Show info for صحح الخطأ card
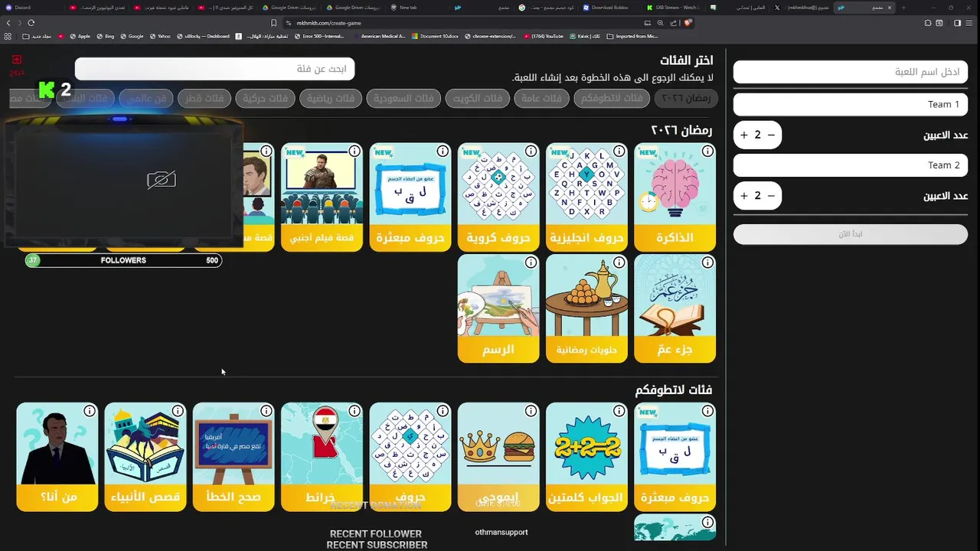This screenshot has width=980, height=551. click(x=266, y=411)
